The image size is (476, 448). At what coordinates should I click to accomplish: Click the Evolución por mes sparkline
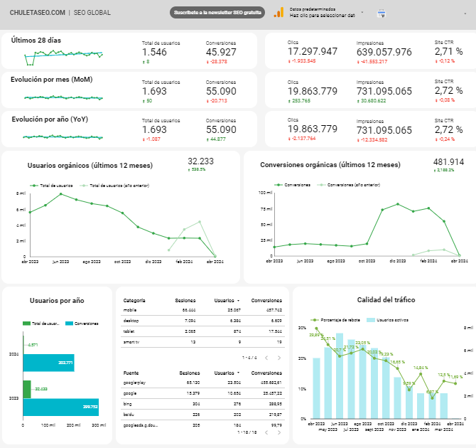coord(63,97)
